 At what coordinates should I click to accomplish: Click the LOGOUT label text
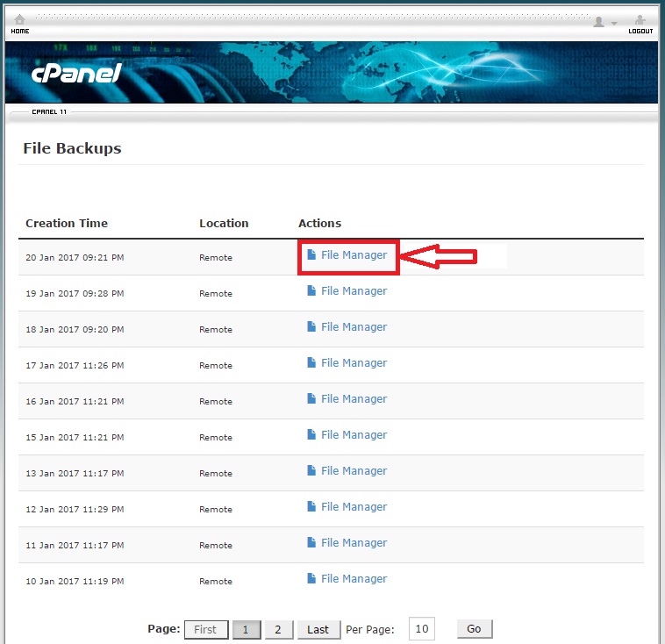pyautogui.click(x=640, y=32)
